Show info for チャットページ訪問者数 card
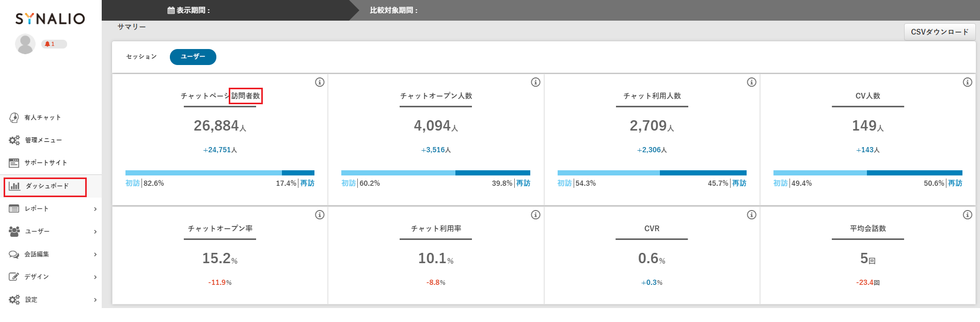 pos(320,82)
